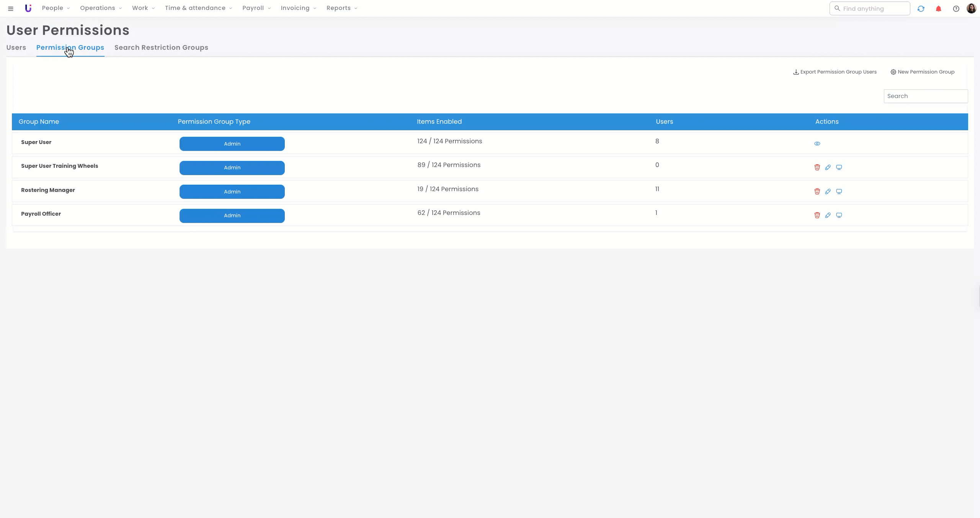Delete the Super User Training Wheels group
The image size is (980, 518).
click(x=817, y=167)
